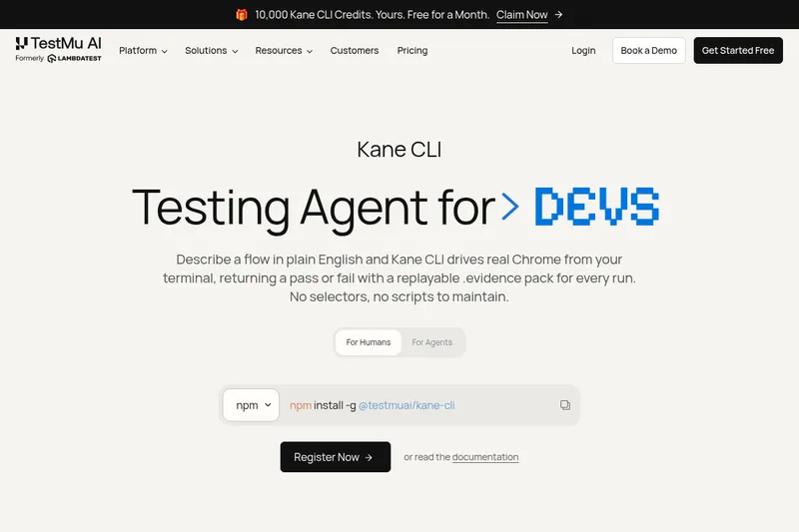Click the Get Started Free button
The image size is (799, 532).
[738, 50]
